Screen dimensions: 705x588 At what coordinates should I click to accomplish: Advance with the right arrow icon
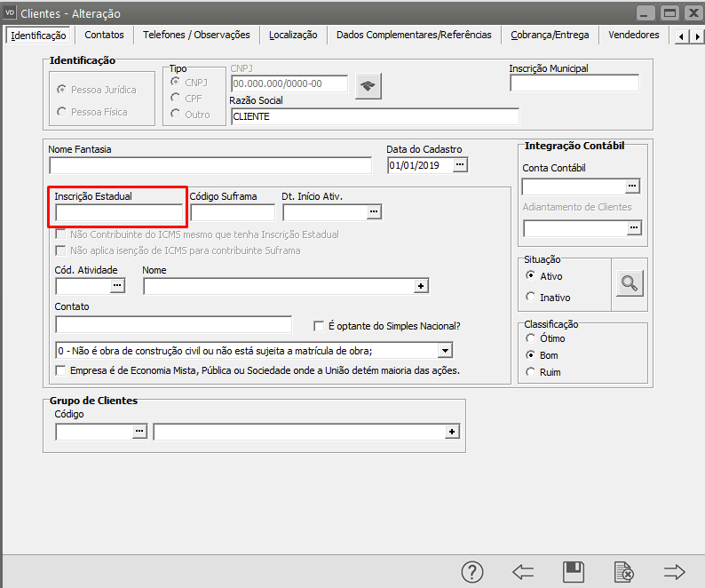[x=675, y=572]
